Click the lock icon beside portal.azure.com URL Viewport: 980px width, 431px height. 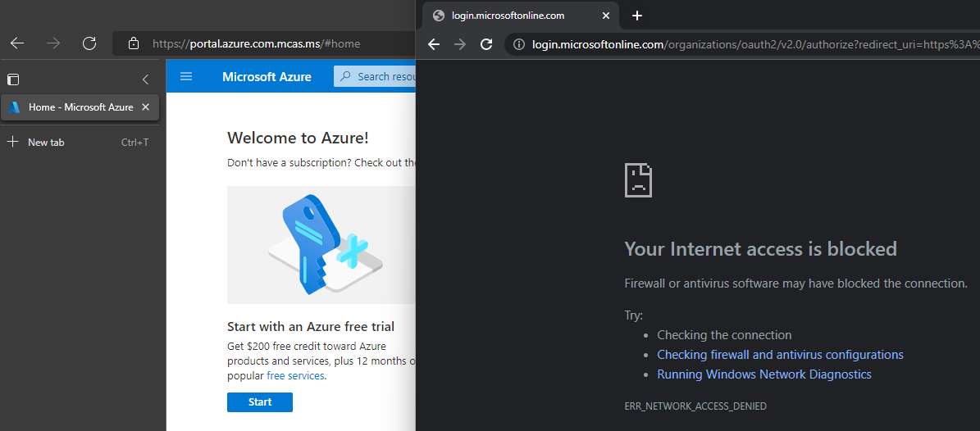tap(133, 43)
